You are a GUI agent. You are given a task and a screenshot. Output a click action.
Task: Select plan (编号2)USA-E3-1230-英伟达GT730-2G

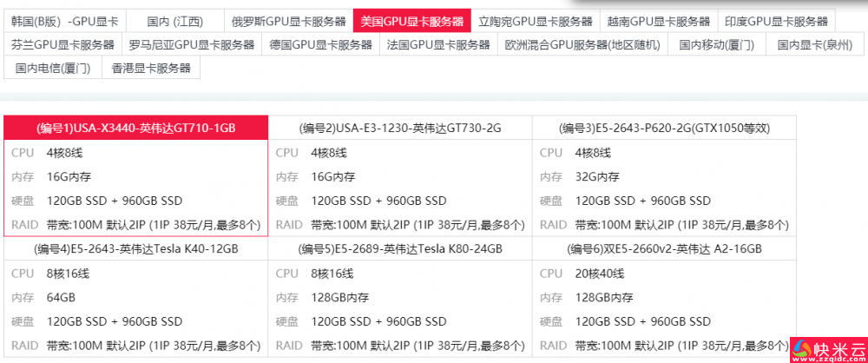pos(400,128)
